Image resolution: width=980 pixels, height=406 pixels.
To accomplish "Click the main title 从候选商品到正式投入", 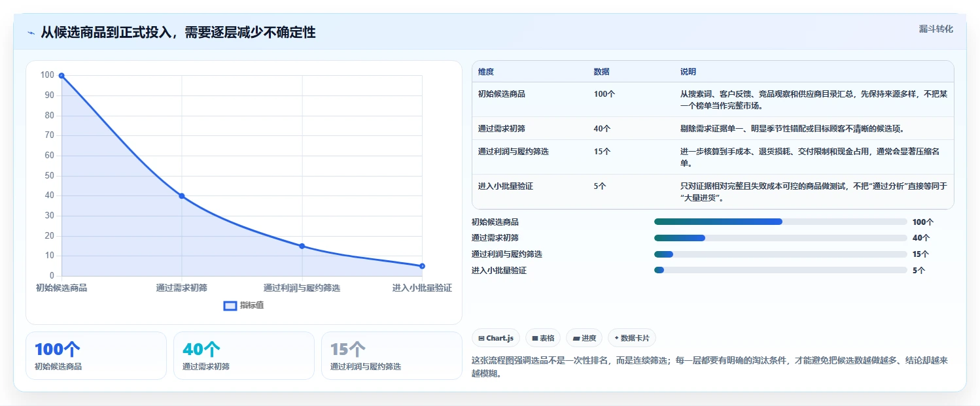I will (x=178, y=33).
